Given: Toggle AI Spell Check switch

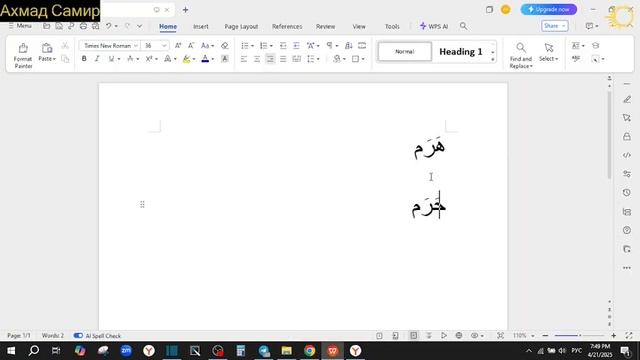Looking at the screenshot, I should (x=78, y=336).
